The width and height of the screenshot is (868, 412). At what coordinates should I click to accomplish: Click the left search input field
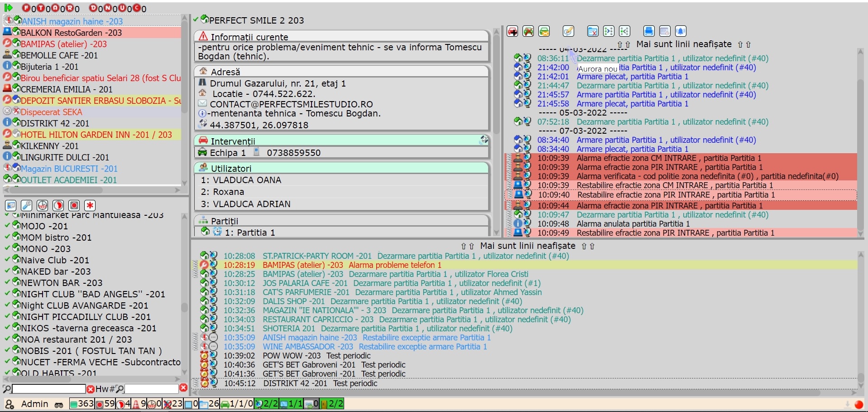tap(48, 389)
